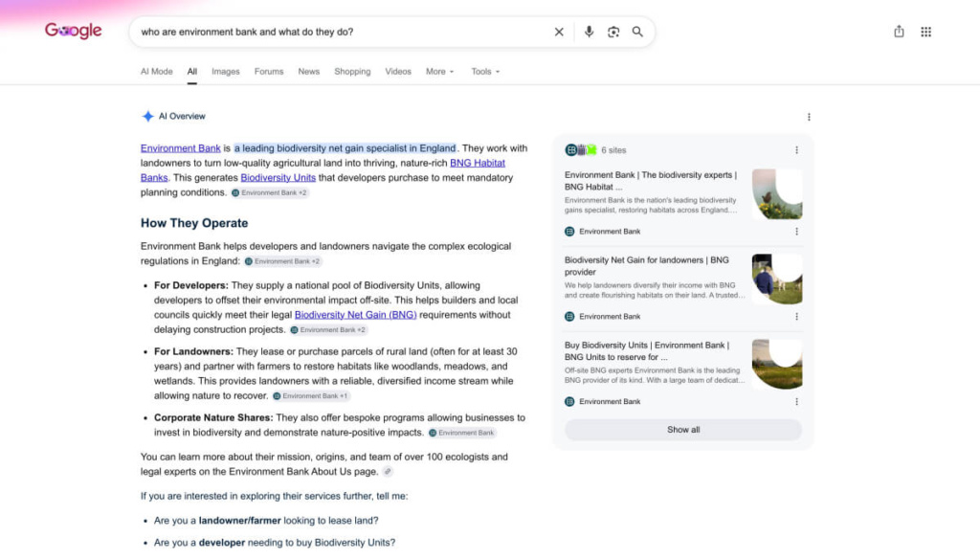The height and width of the screenshot is (560, 980).
Task: Click '6 sites' label
Action: coord(613,150)
